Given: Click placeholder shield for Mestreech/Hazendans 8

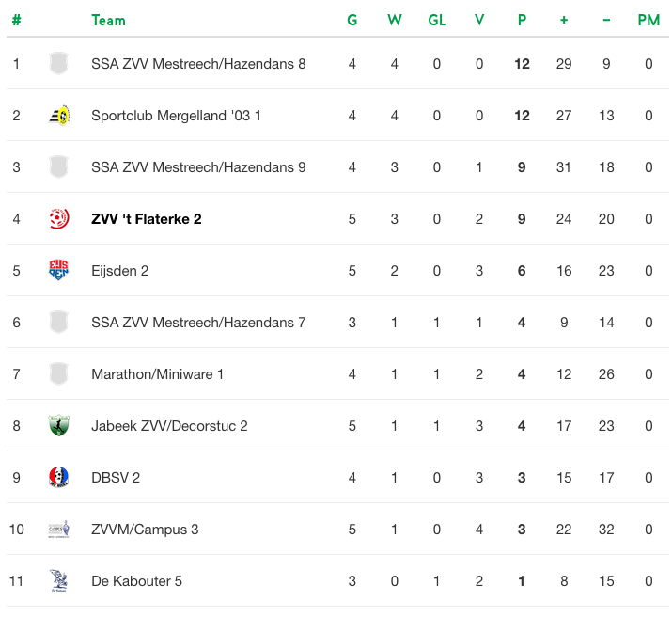Looking at the screenshot, I should [58, 63].
